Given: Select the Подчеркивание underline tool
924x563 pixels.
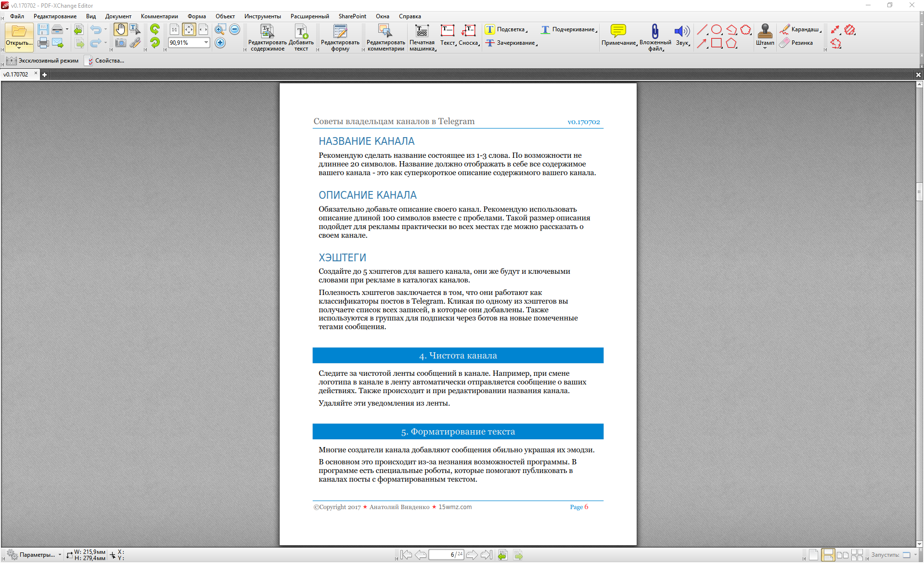Looking at the screenshot, I should pos(568,29).
